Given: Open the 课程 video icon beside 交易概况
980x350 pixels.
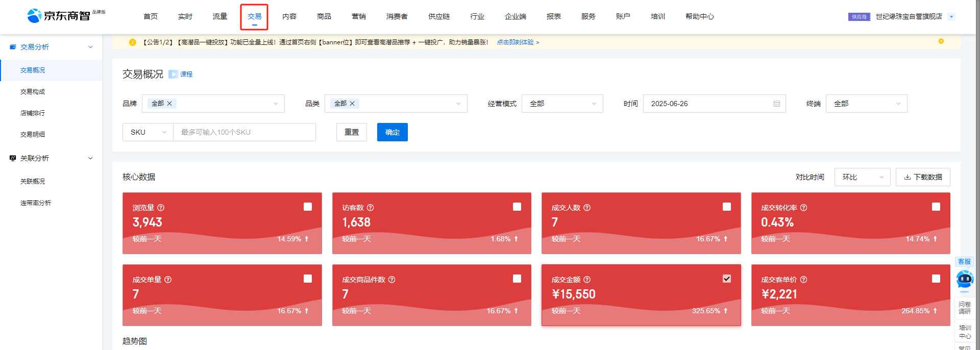Looking at the screenshot, I should click(173, 74).
